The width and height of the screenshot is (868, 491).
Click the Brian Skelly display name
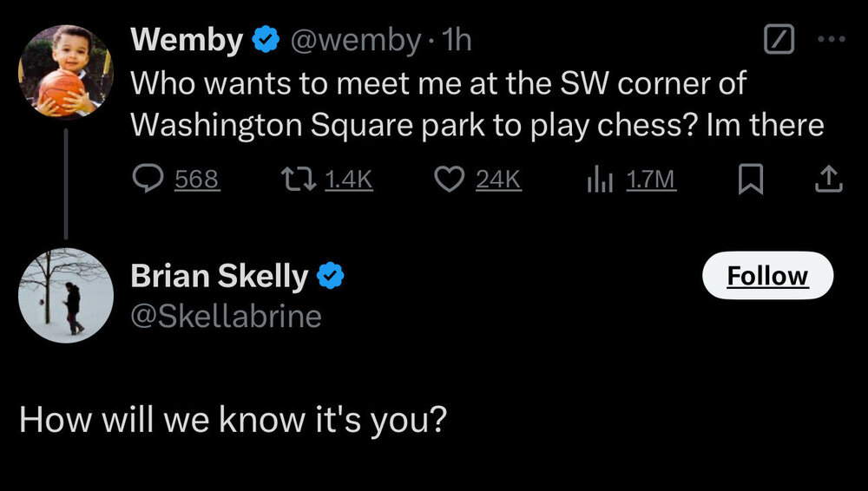(x=219, y=276)
